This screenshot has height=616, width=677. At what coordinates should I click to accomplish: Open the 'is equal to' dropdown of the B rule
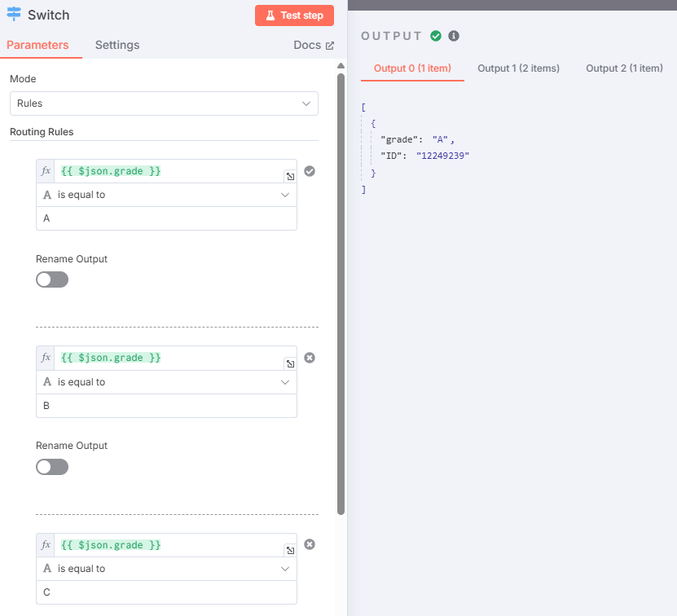pyautogui.click(x=167, y=382)
